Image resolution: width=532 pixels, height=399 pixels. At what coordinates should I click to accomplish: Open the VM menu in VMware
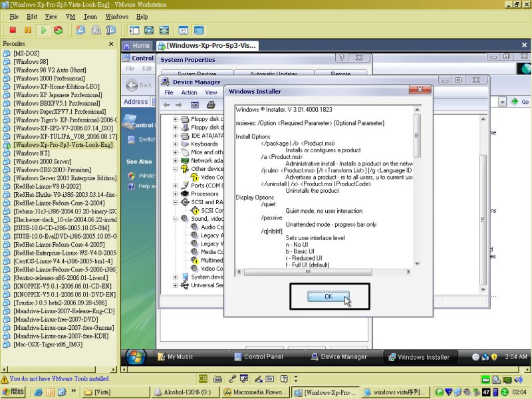pos(70,17)
